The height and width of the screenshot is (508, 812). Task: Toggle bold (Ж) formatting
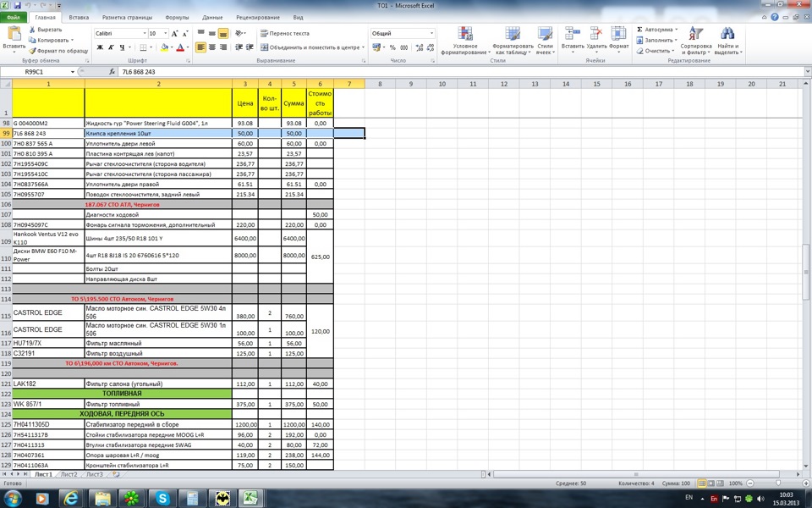[100, 47]
